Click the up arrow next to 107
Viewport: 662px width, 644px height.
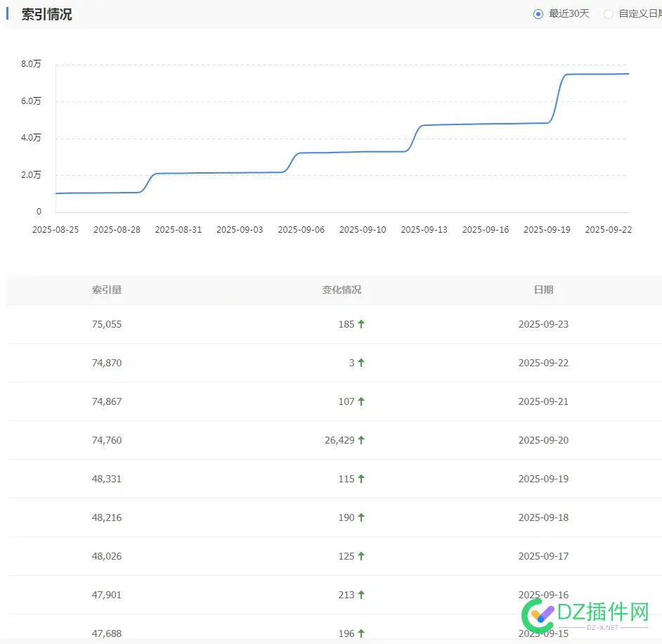361,401
